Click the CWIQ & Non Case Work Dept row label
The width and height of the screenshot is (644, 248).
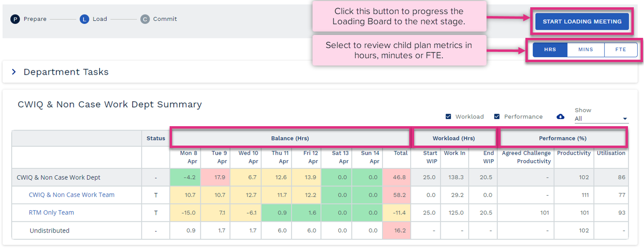[x=59, y=177]
